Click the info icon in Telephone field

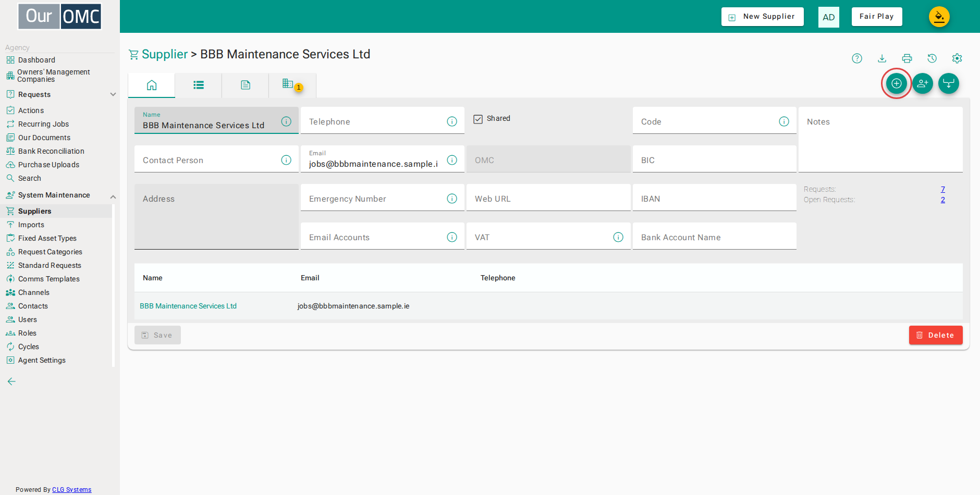(452, 121)
